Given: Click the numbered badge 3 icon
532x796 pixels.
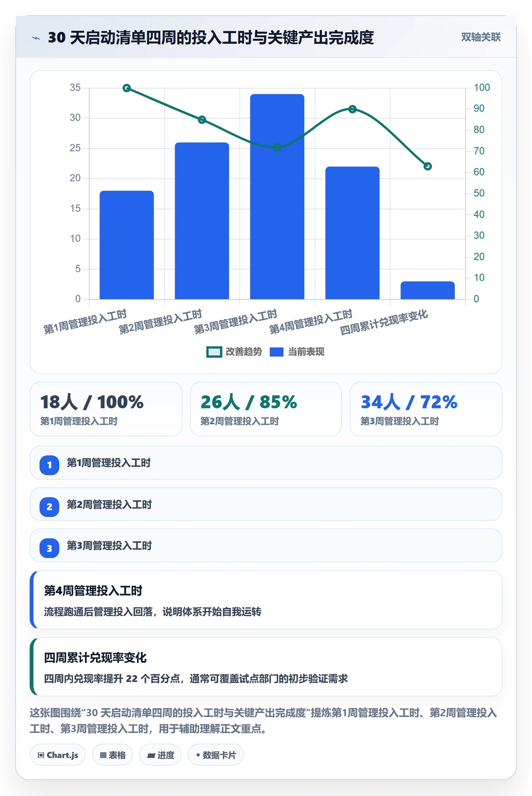Looking at the screenshot, I should (x=49, y=548).
